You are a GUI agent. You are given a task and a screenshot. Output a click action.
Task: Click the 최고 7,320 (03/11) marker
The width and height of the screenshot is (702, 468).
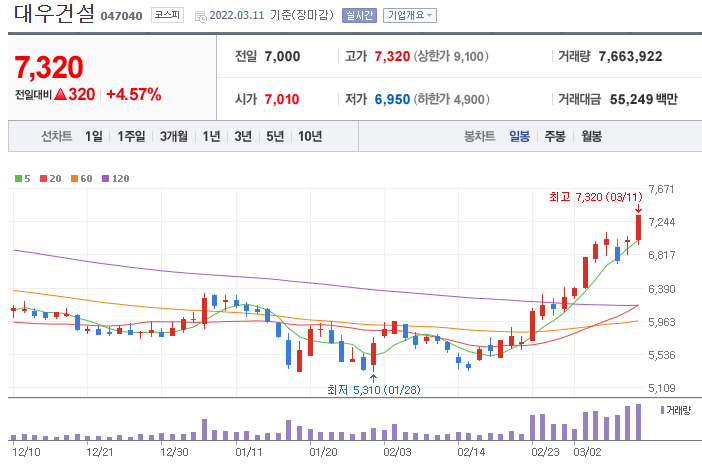point(595,197)
